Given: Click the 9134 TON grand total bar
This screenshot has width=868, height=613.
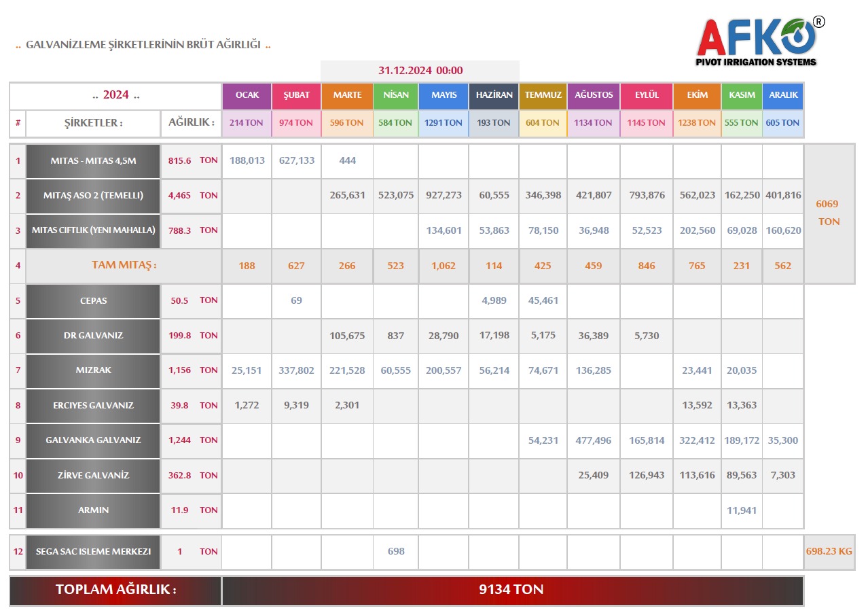Looking at the screenshot, I should [511, 590].
